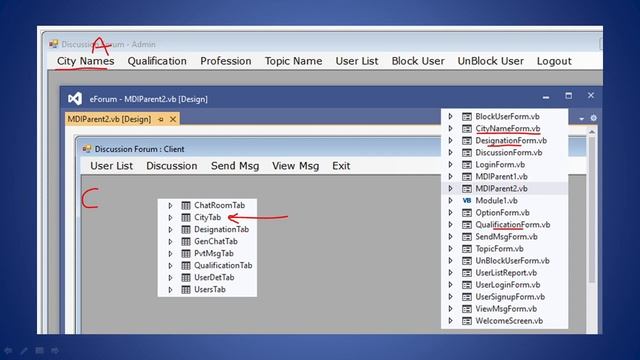640x360 pixels.
Task: Select MDIParent2.vb in the file list
Action: (501, 189)
